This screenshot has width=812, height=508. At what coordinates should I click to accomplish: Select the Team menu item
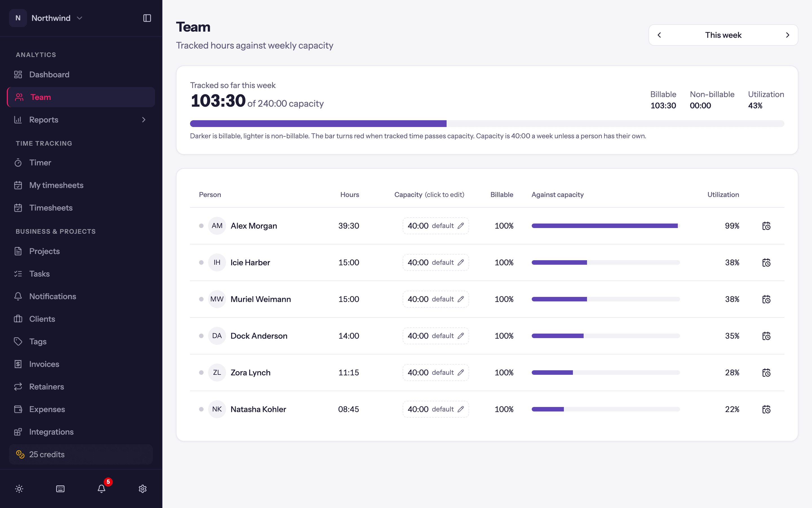click(x=81, y=97)
